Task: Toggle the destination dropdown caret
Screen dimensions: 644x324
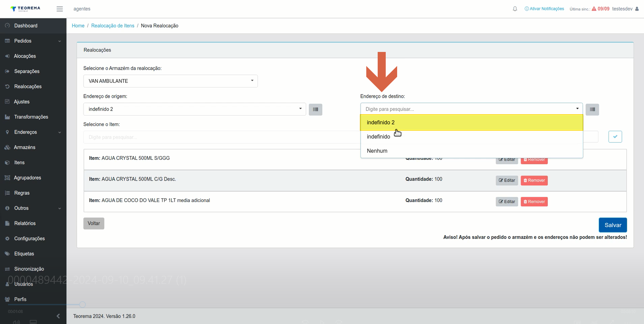Action: click(x=577, y=109)
